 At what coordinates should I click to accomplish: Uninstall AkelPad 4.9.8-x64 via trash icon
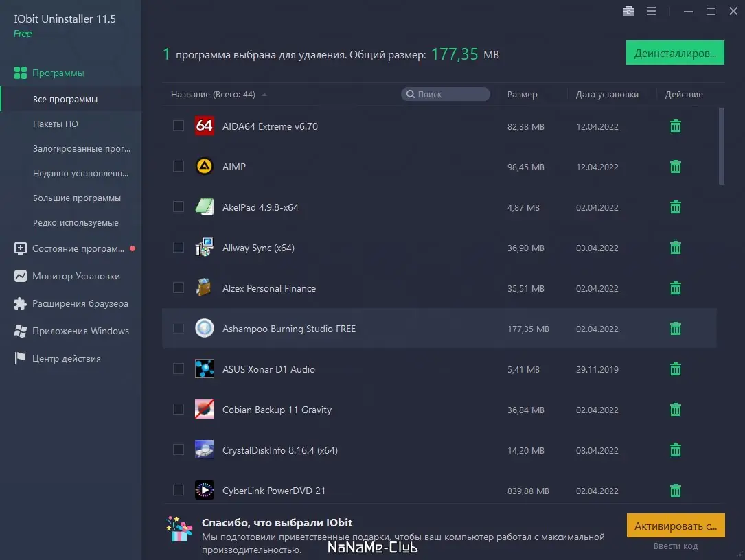(x=675, y=207)
